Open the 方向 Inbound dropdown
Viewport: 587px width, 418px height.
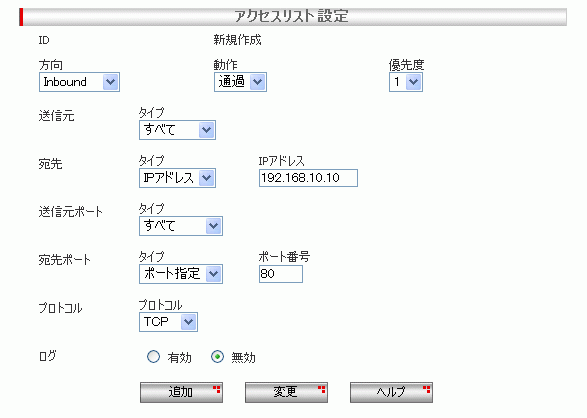coord(79,82)
